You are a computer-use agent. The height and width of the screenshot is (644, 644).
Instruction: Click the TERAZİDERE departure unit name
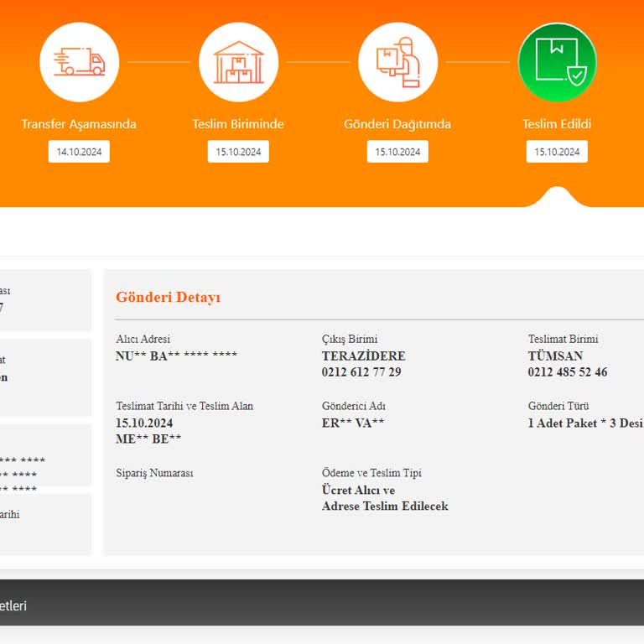363,356
